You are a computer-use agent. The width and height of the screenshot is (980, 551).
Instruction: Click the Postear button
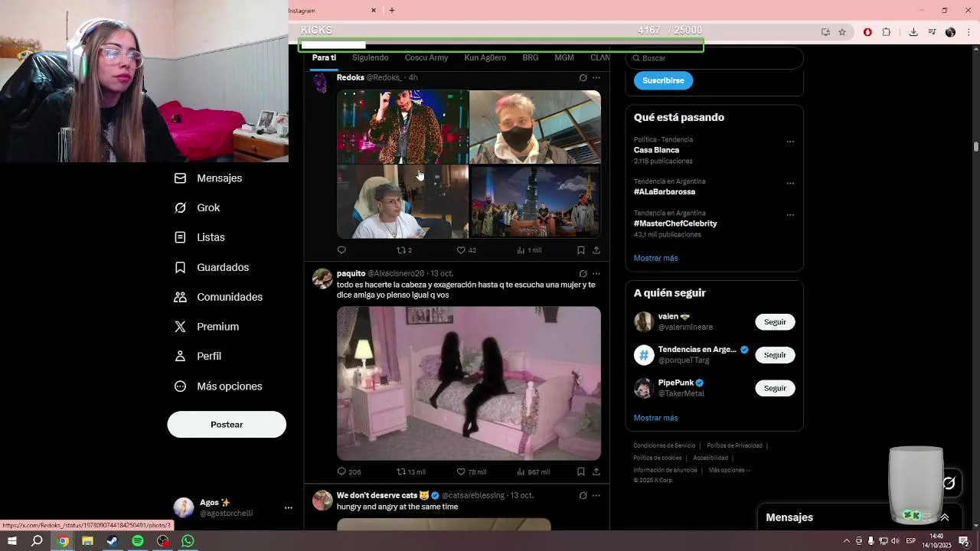(227, 425)
